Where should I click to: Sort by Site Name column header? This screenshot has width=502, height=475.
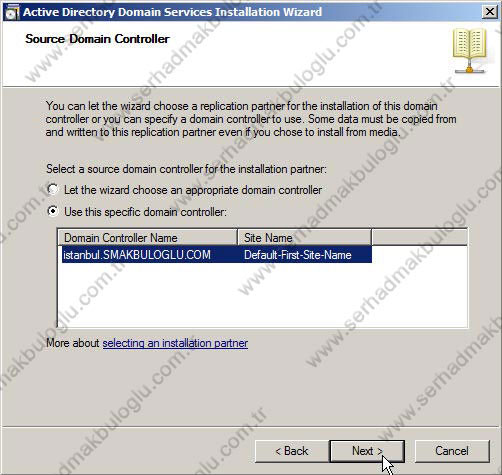304,238
